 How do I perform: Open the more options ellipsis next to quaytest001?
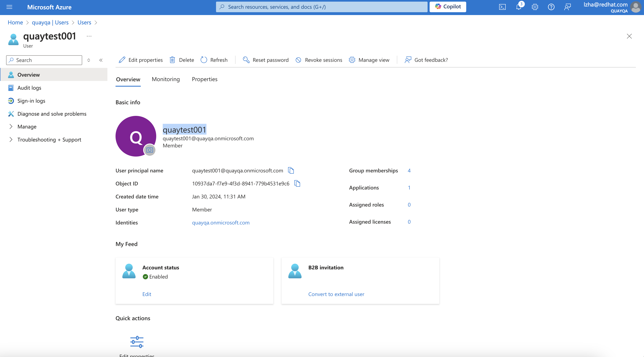pos(89,36)
